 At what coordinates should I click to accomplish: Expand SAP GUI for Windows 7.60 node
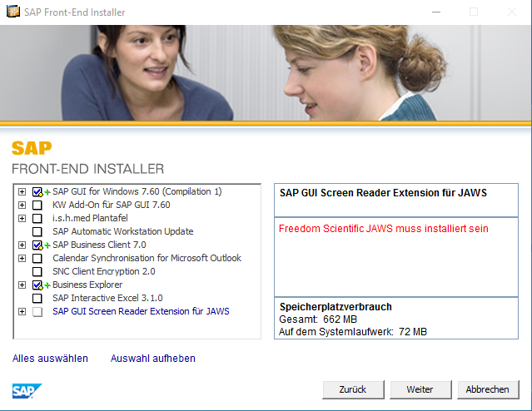(22, 192)
